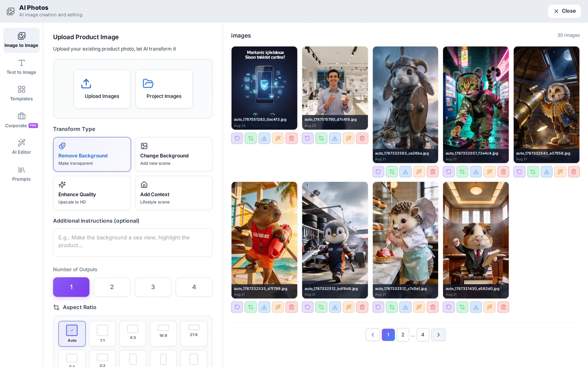Set number of outputs to 3
The height and width of the screenshot is (367, 588).
coord(153,287)
